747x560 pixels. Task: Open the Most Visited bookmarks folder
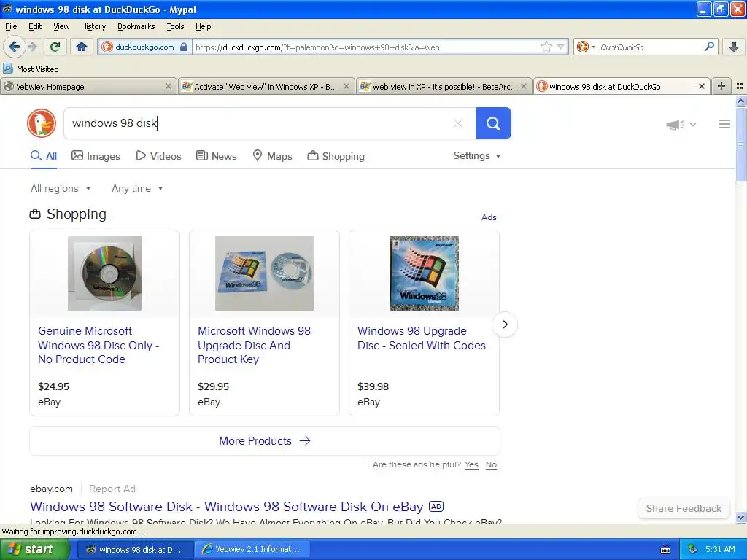click(31, 69)
